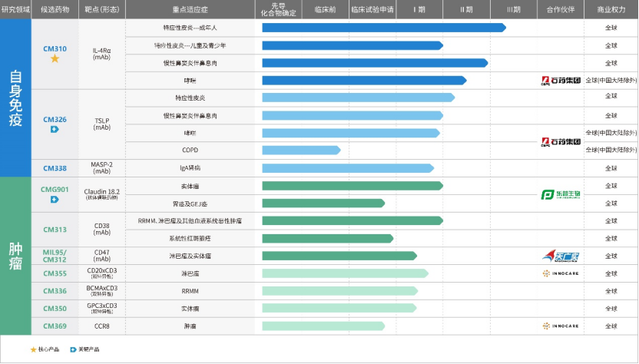This screenshot has height=364, width=639.
Task: Click the progress bar for IgA肾病
Action: pyautogui.click(x=348, y=168)
